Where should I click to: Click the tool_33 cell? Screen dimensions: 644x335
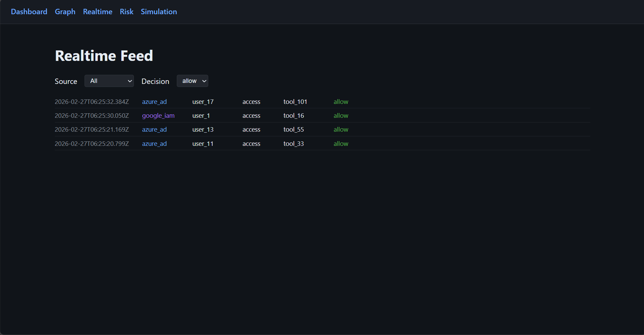(x=293, y=143)
